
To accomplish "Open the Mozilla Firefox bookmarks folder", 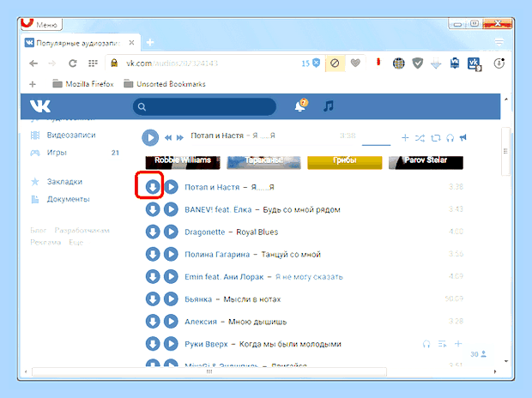I will [83, 84].
